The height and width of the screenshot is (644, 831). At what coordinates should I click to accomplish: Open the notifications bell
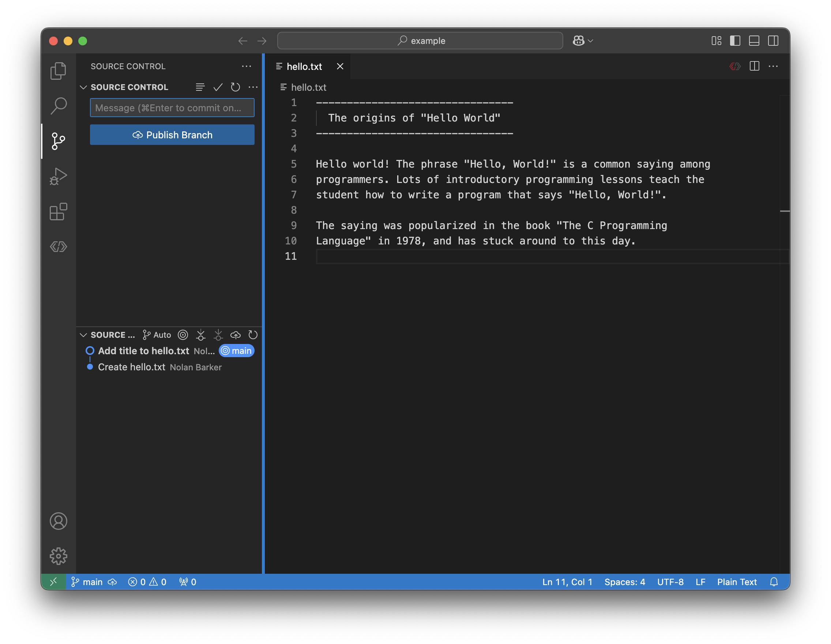click(774, 581)
